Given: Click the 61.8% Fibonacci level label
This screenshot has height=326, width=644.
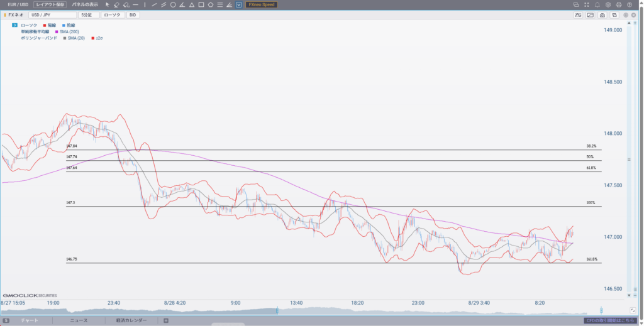Looking at the screenshot, I should coord(591,168).
